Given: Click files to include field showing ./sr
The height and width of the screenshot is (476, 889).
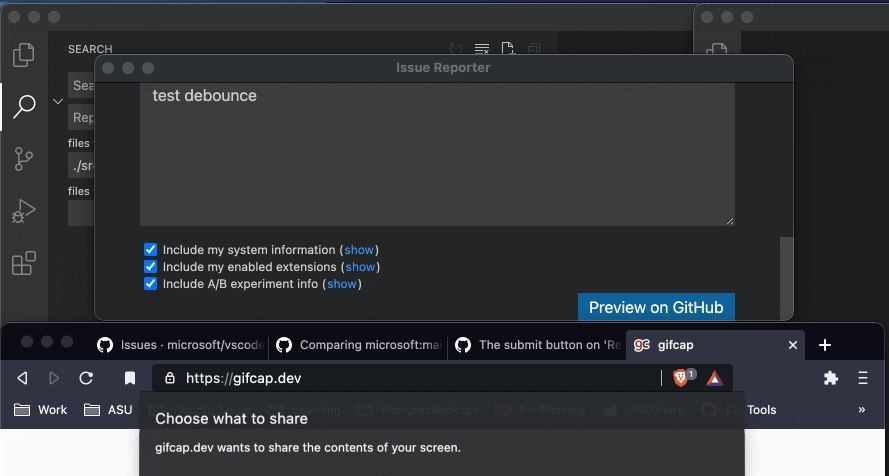Looking at the screenshot, I should (x=81, y=165).
